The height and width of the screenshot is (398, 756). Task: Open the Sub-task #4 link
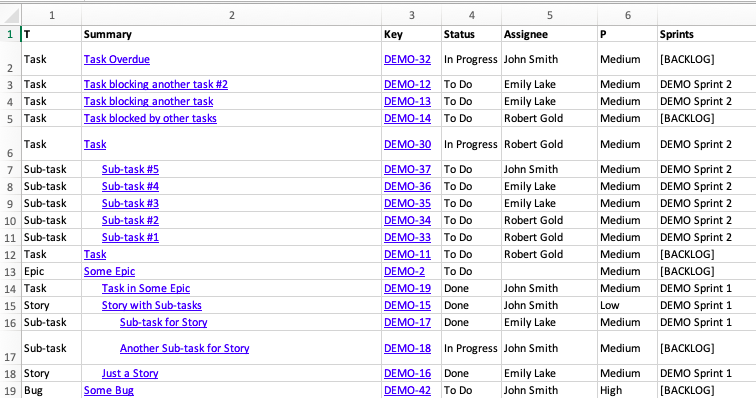(130, 186)
